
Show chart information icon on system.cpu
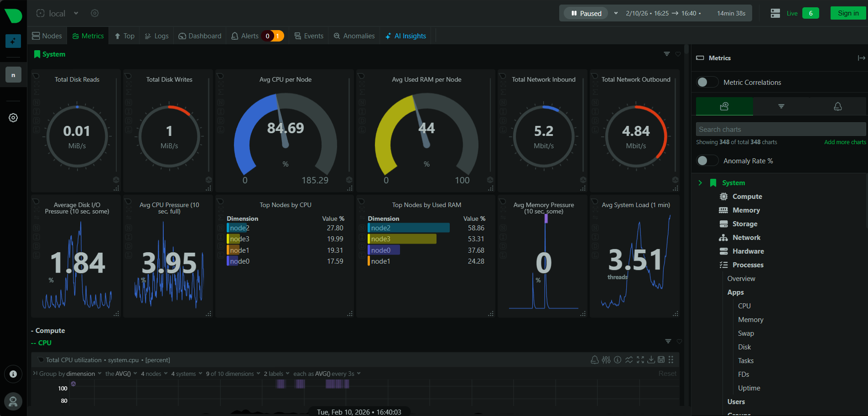618,360
